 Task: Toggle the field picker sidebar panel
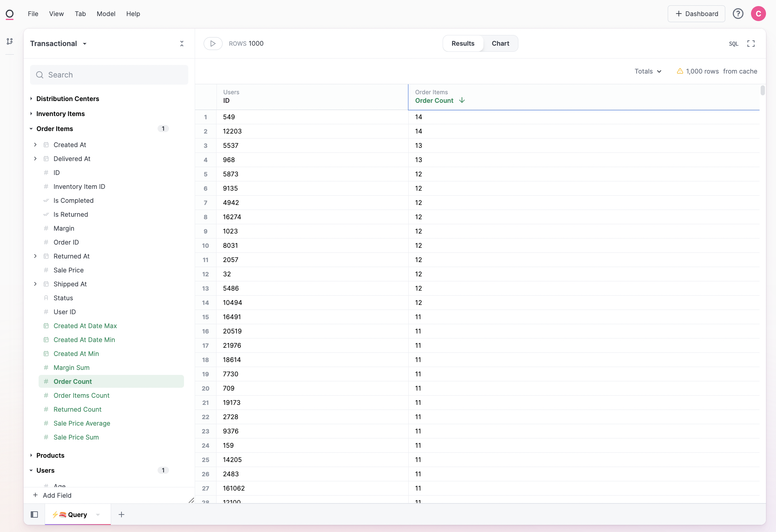click(34, 515)
